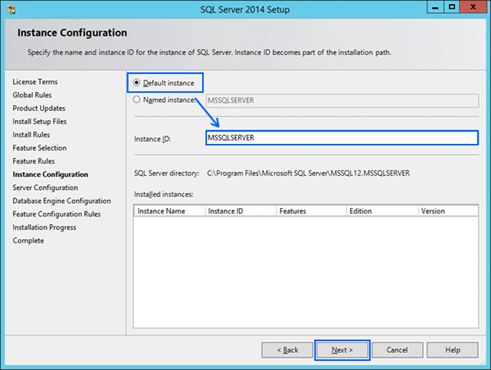Sort by Instance Name column header

click(x=169, y=211)
